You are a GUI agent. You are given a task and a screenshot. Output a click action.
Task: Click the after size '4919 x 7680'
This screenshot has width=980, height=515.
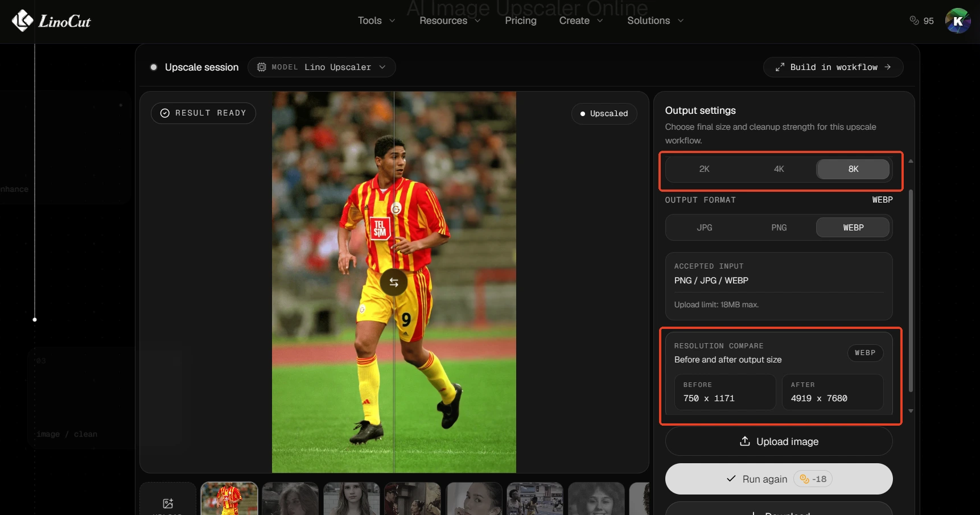(819, 398)
